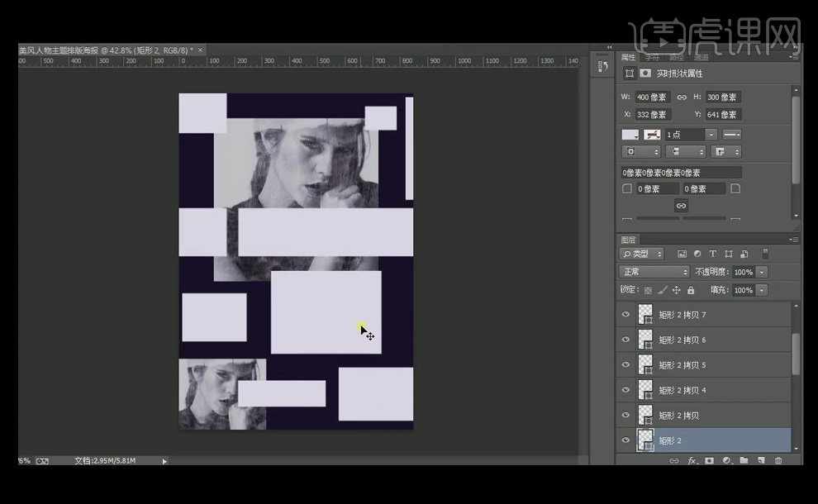Screen dimensions: 818x504
Task: Click the W width input field
Action: 652,97
